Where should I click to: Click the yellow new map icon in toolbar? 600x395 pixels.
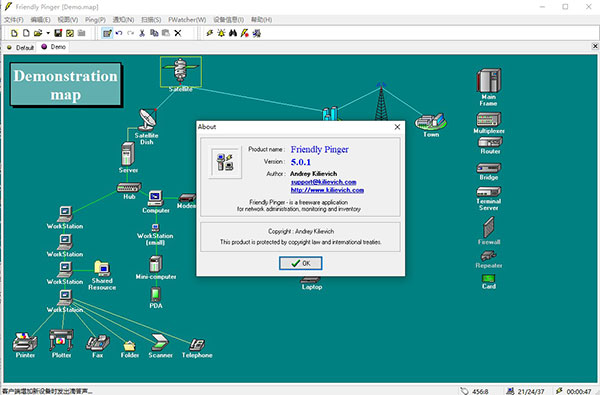(14, 33)
